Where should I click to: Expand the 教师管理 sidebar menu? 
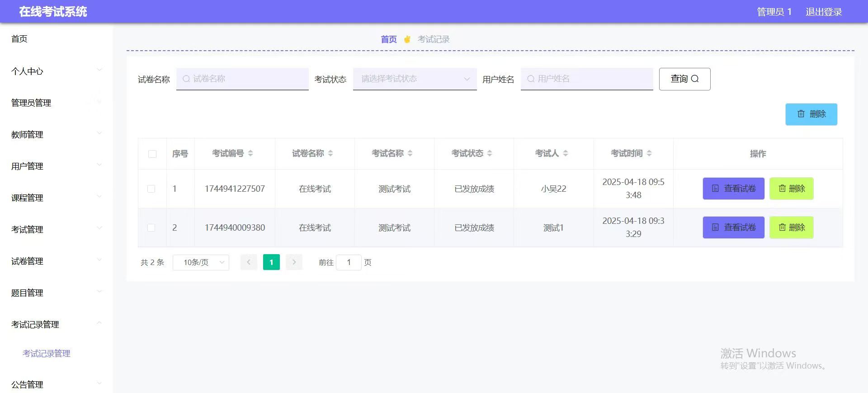(x=56, y=134)
